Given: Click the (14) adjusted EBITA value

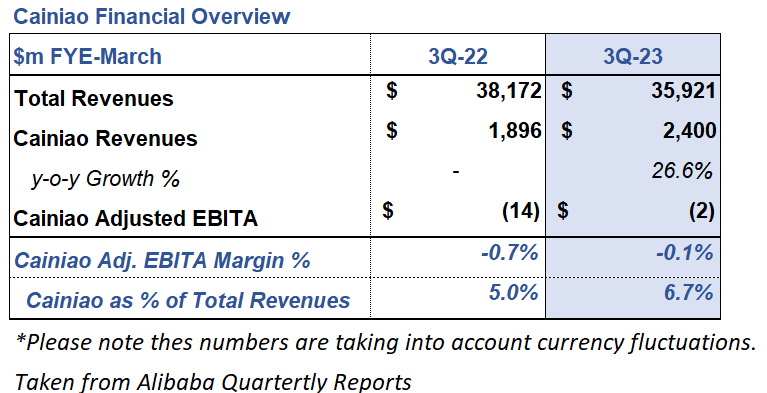Looking at the screenshot, I should (x=521, y=211).
